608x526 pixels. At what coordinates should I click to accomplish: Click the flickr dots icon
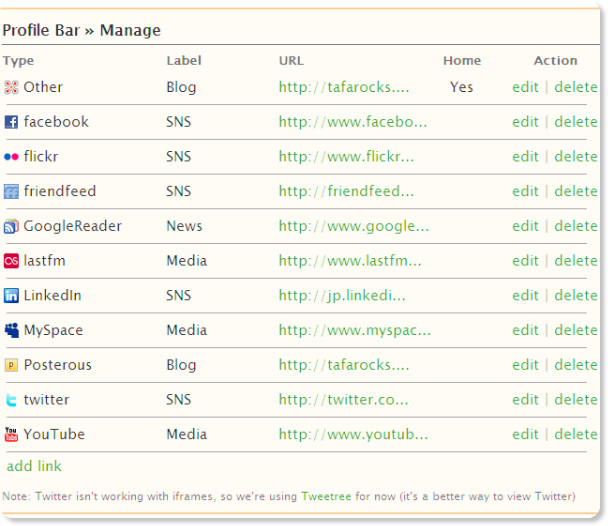pos(11,157)
